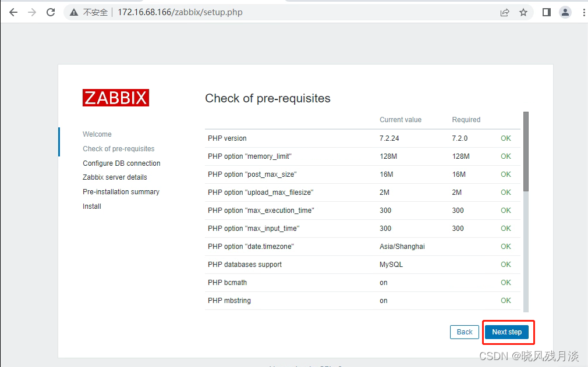Image resolution: width=588 pixels, height=367 pixels.
Task: Click the Next step button
Action: pyautogui.click(x=506, y=332)
